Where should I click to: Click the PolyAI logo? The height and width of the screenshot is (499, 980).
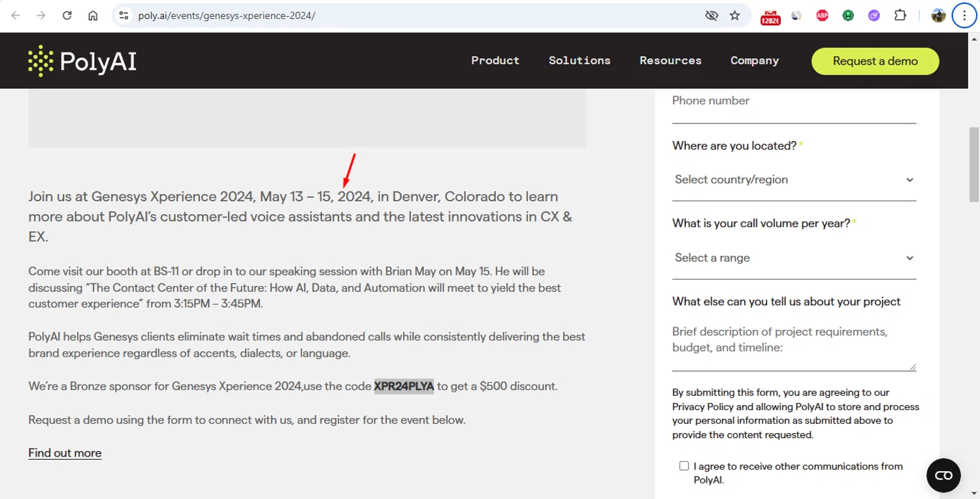82,61
